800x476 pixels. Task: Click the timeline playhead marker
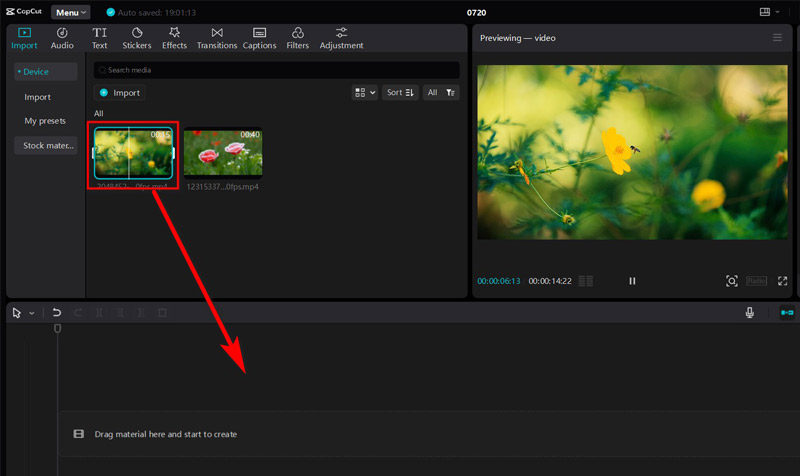(57, 329)
